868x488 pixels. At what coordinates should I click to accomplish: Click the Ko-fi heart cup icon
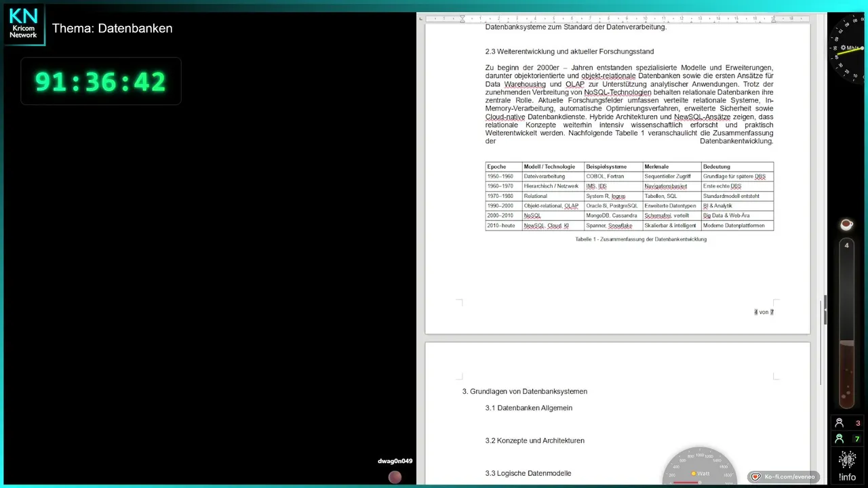click(x=756, y=477)
